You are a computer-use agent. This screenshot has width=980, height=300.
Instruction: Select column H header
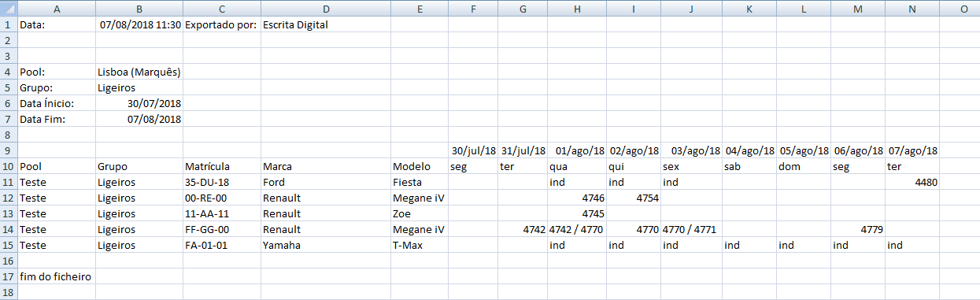click(x=577, y=8)
